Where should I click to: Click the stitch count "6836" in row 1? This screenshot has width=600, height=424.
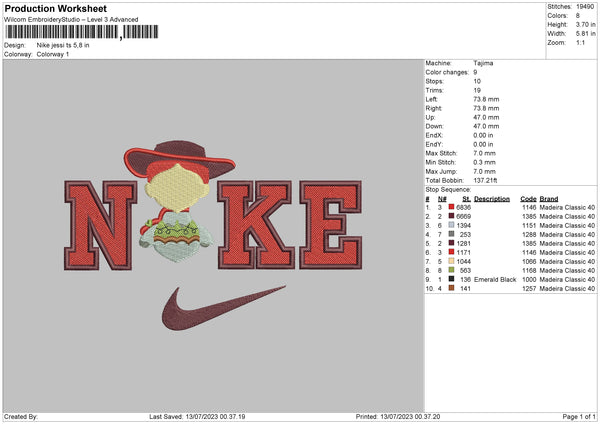pyautogui.click(x=463, y=207)
